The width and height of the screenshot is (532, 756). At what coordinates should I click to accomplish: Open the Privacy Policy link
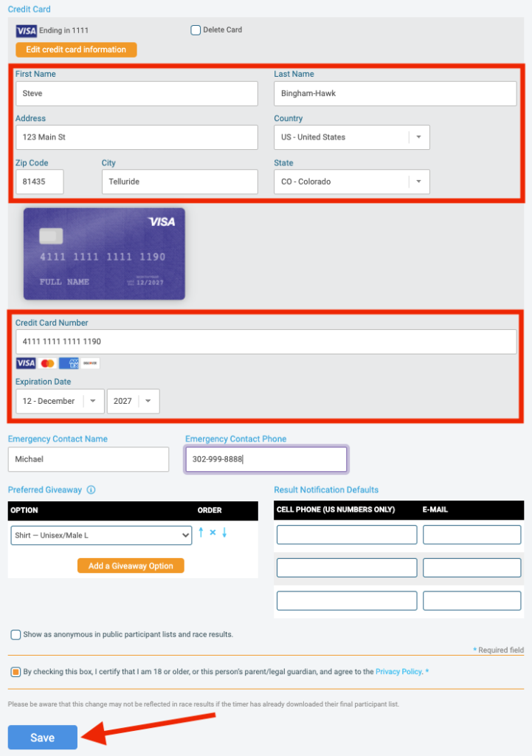pos(398,672)
